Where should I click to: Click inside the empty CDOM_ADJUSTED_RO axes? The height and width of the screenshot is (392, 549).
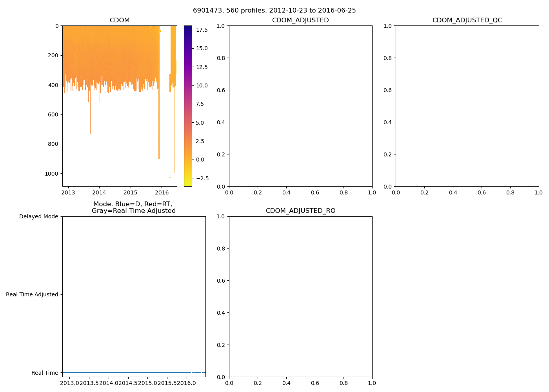(x=300, y=296)
